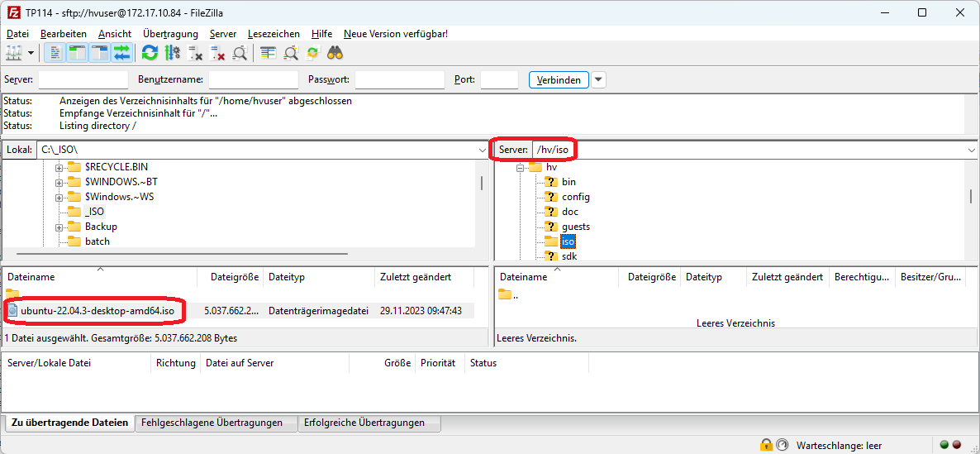Toggle synchronized browsing
The height and width of the screenshot is (454, 980).
coord(312,53)
